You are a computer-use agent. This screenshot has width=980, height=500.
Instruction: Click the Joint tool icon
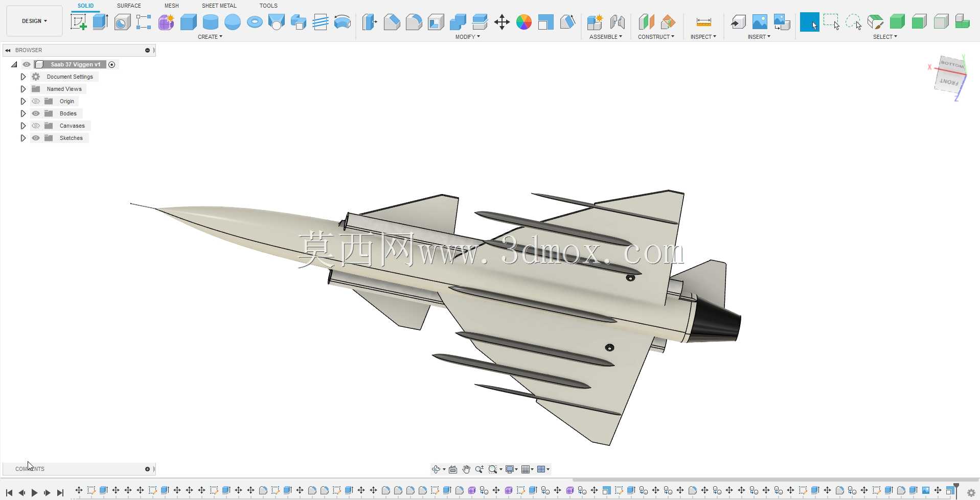(617, 22)
